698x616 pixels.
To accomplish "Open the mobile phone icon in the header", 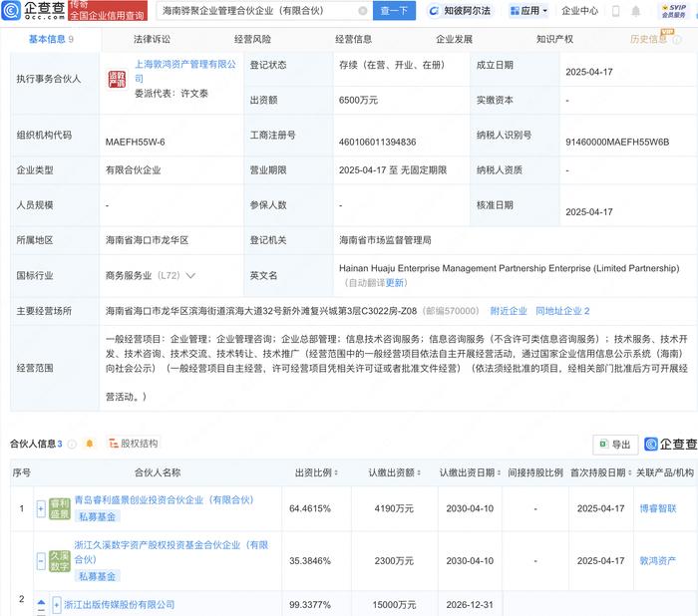I will click(615, 11).
